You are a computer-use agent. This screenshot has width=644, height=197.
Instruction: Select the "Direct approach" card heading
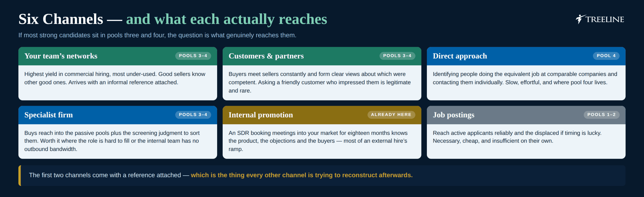point(460,56)
